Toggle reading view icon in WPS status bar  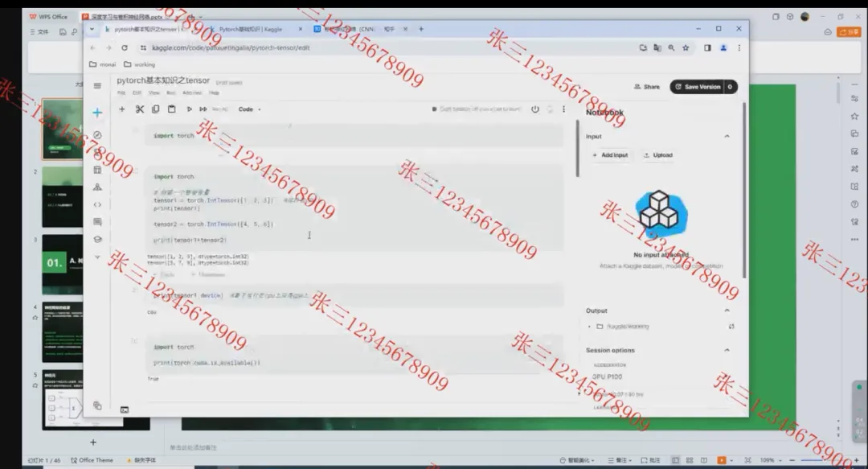click(x=703, y=460)
